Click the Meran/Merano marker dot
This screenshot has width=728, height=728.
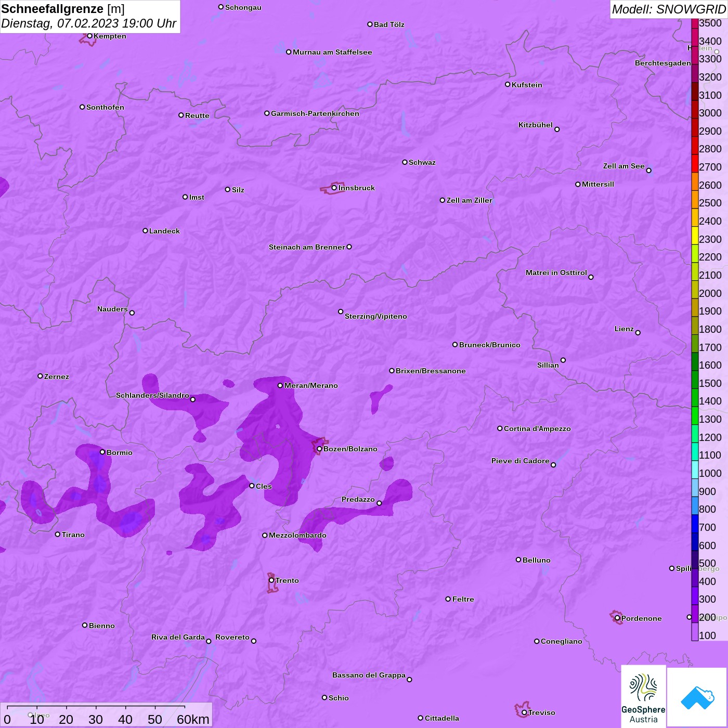pyautogui.click(x=280, y=385)
